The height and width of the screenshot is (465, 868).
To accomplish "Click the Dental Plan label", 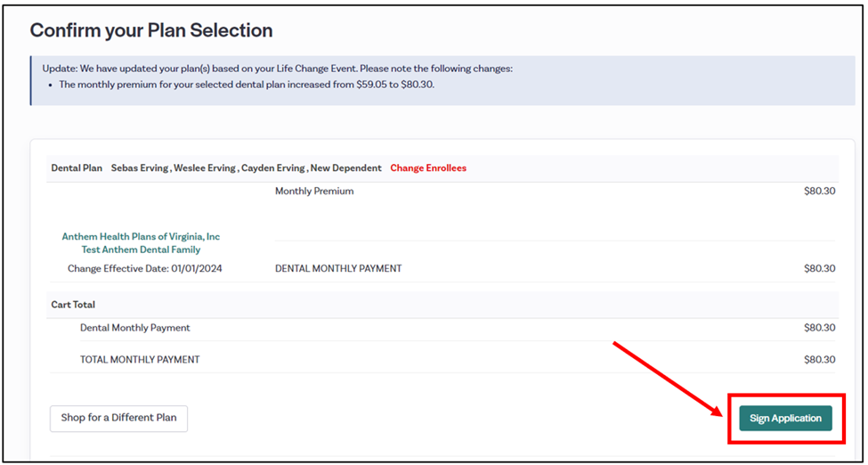I will [77, 167].
